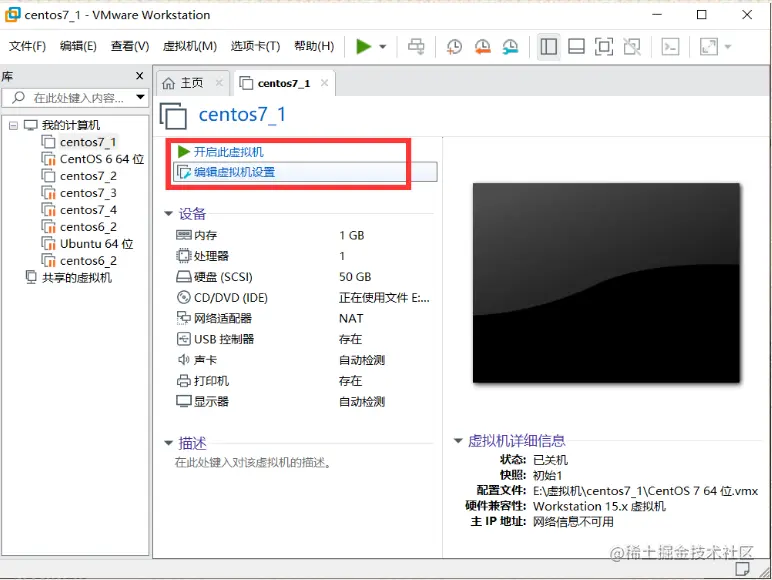This screenshot has height=580, width=772.
Task: Click the 1 GB memory value
Action: coord(352,235)
